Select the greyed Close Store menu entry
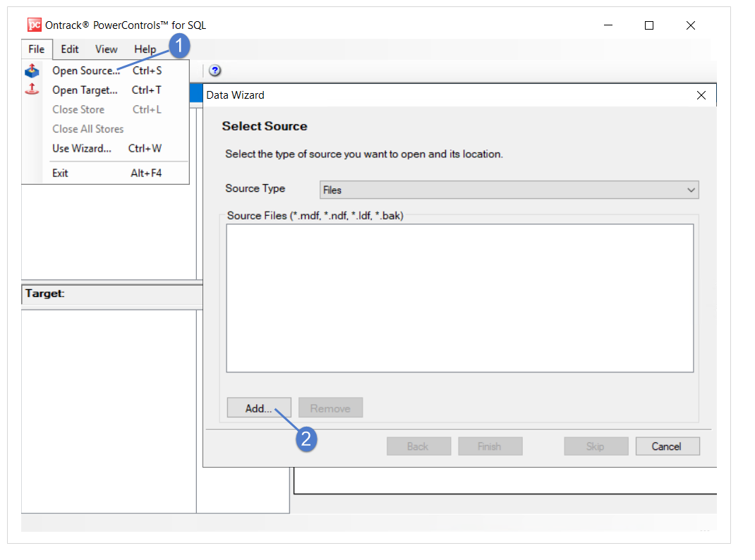The width and height of the screenshot is (755, 560). coord(106,110)
